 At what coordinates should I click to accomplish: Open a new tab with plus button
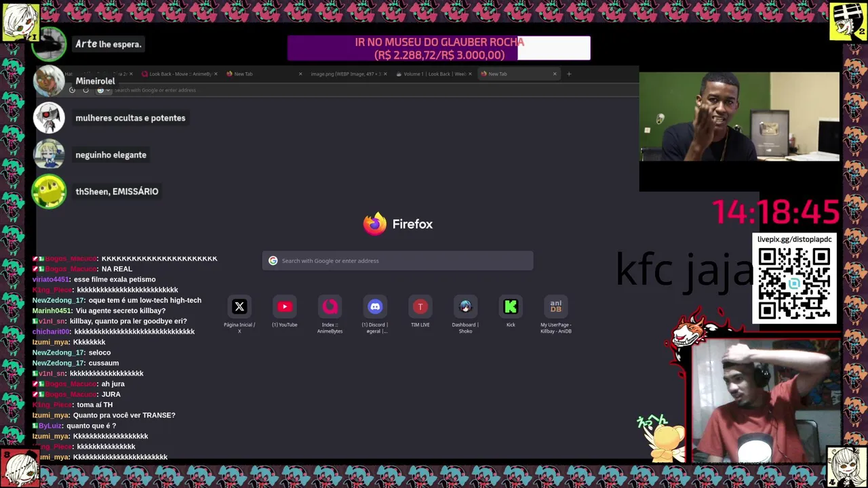point(569,74)
